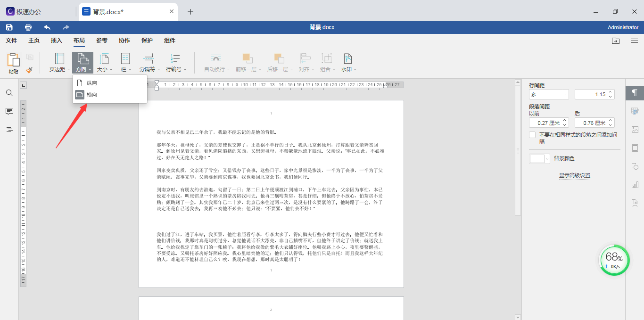
Task: Open the headings navigation icon in left sidebar
Action: coord(9,129)
